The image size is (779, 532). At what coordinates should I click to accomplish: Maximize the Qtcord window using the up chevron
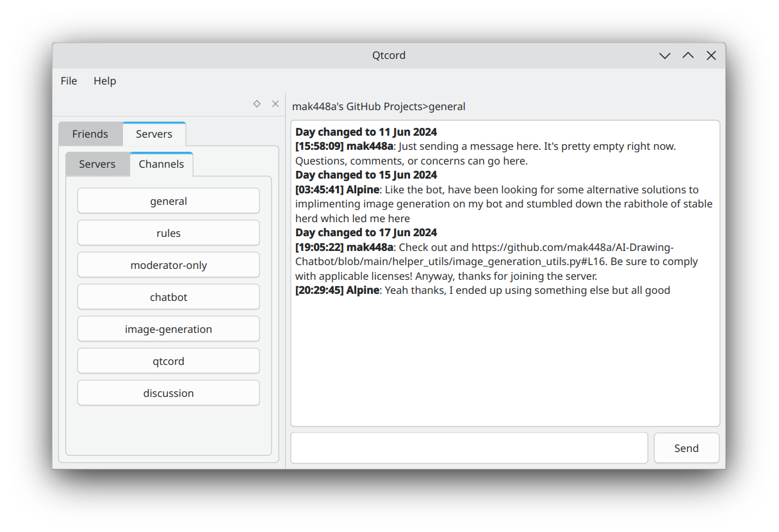pyautogui.click(x=688, y=56)
